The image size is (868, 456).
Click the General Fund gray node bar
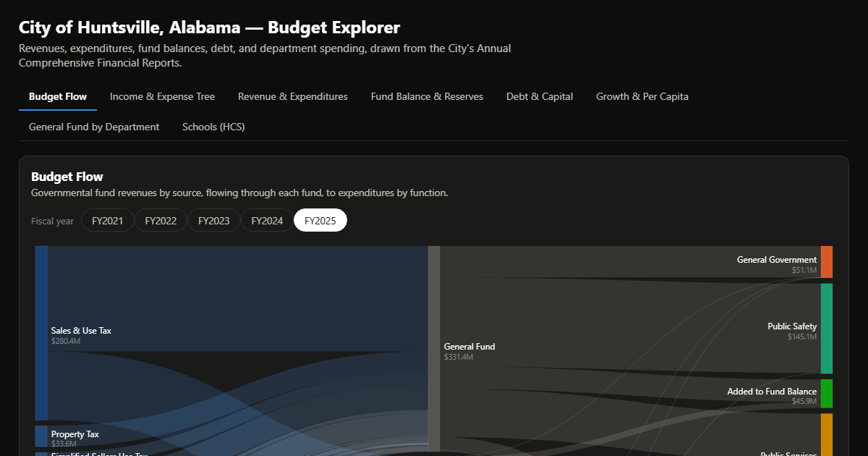click(x=434, y=349)
